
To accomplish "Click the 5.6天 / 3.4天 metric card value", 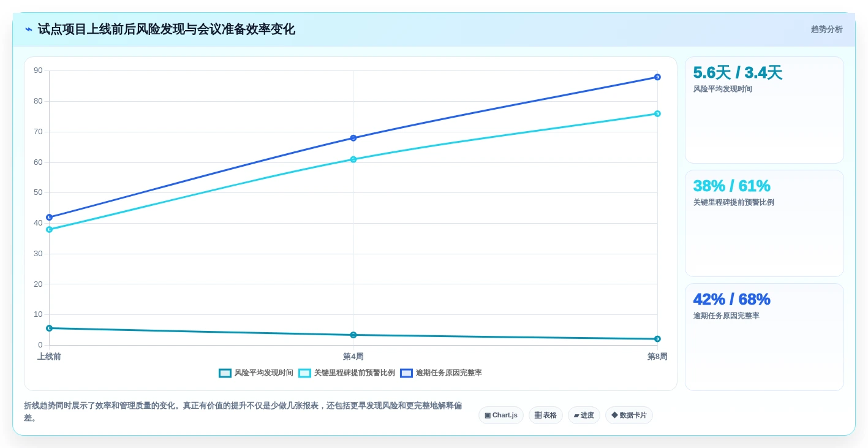I will [x=738, y=72].
